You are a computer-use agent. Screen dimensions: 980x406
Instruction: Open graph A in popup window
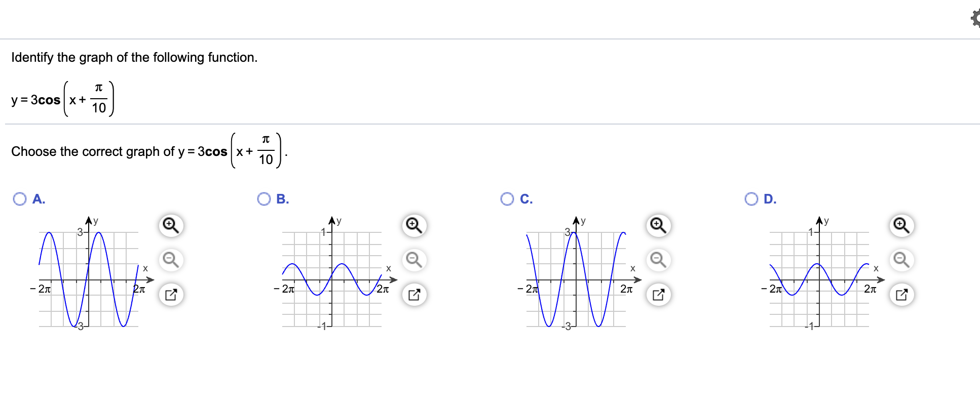tap(171, 295)
